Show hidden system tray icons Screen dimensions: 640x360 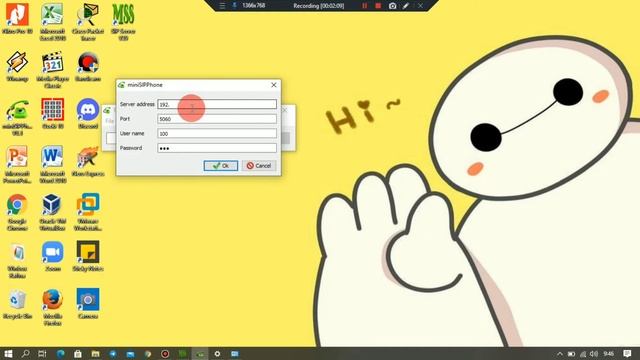click(x=560, y=354)
